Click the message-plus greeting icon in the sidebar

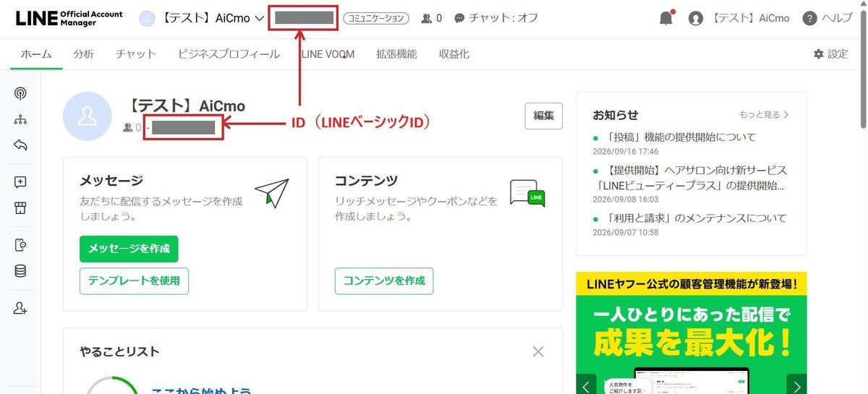click(x=20, y=182)
